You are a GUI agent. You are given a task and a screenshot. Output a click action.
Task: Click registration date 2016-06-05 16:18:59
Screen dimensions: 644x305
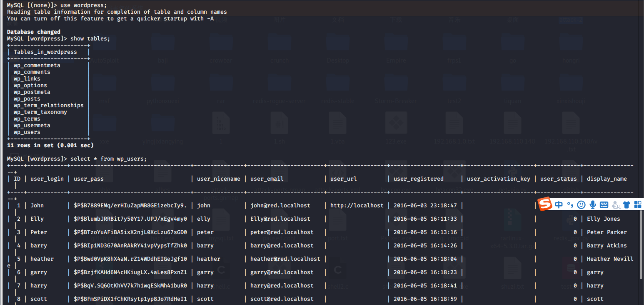(x=425, y=299)
